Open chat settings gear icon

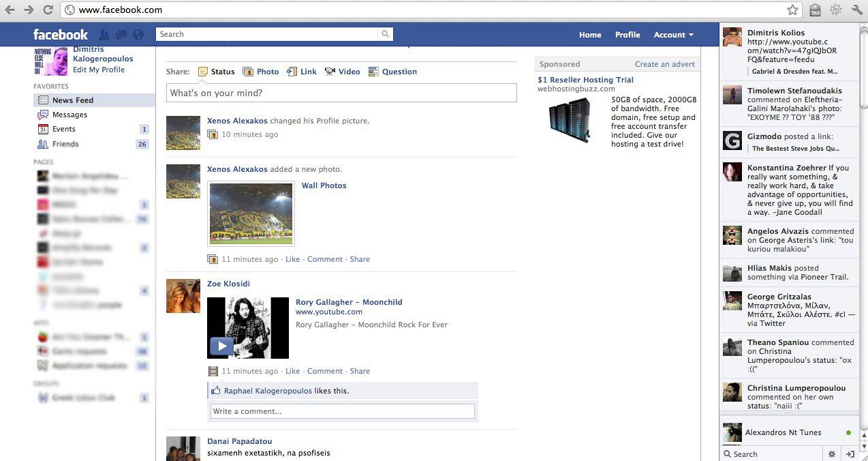tap(831, 453)
